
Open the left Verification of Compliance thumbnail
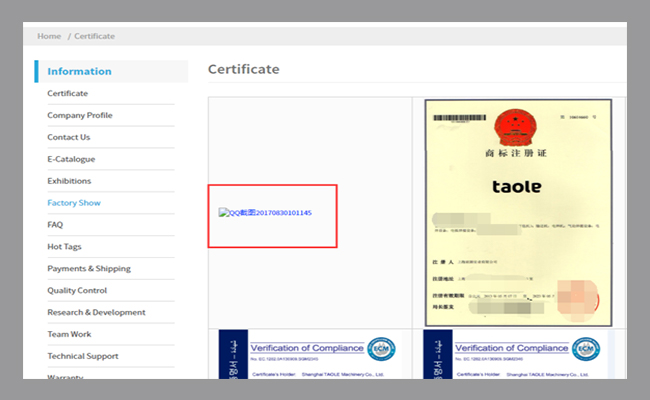tap(308, 354)
